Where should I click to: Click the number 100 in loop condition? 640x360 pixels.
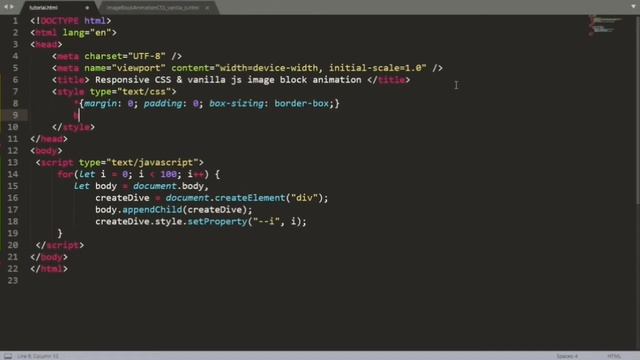click(168, 174)
